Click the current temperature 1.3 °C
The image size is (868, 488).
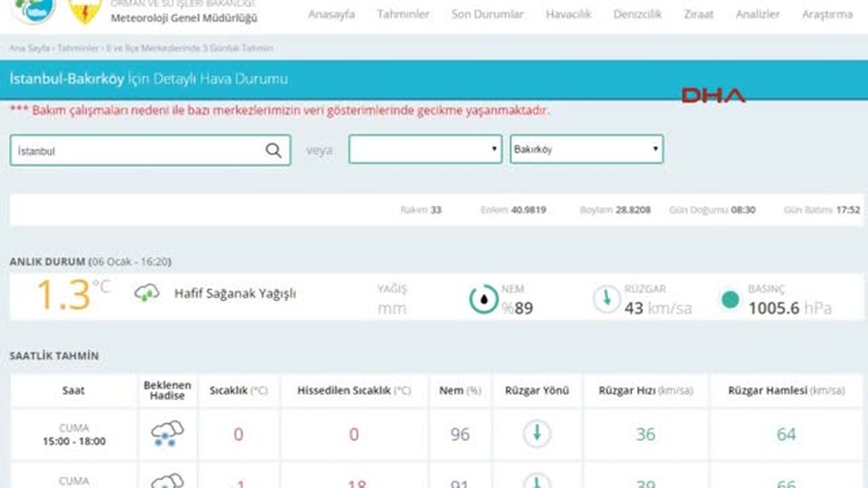pos(72,295)
